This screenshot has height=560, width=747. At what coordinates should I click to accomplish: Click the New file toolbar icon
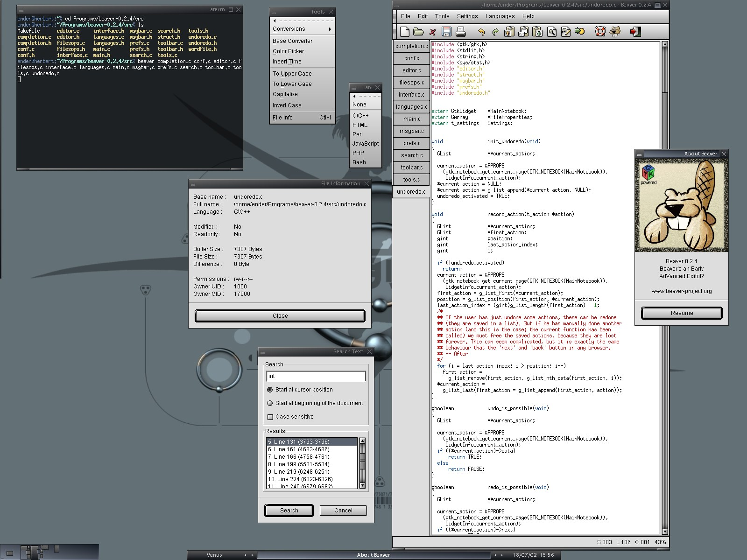coord(405,32)
